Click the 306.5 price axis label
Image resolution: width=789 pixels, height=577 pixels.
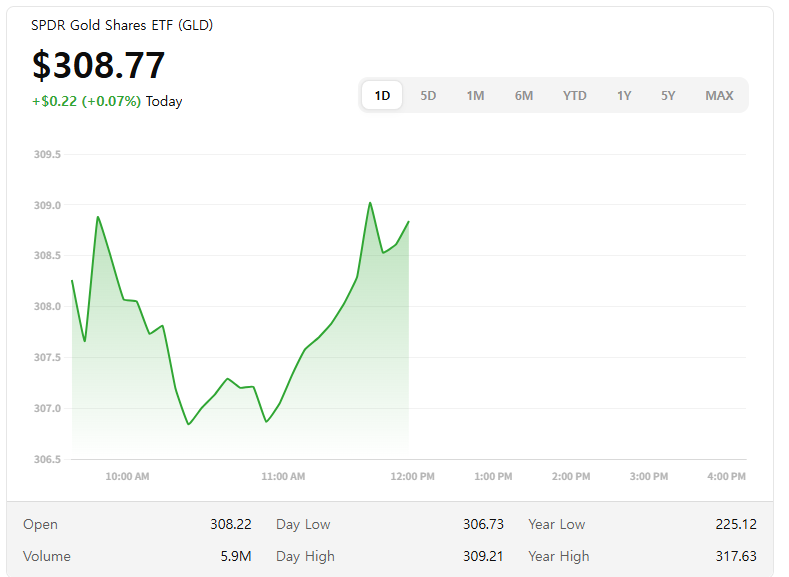[47, 459]
